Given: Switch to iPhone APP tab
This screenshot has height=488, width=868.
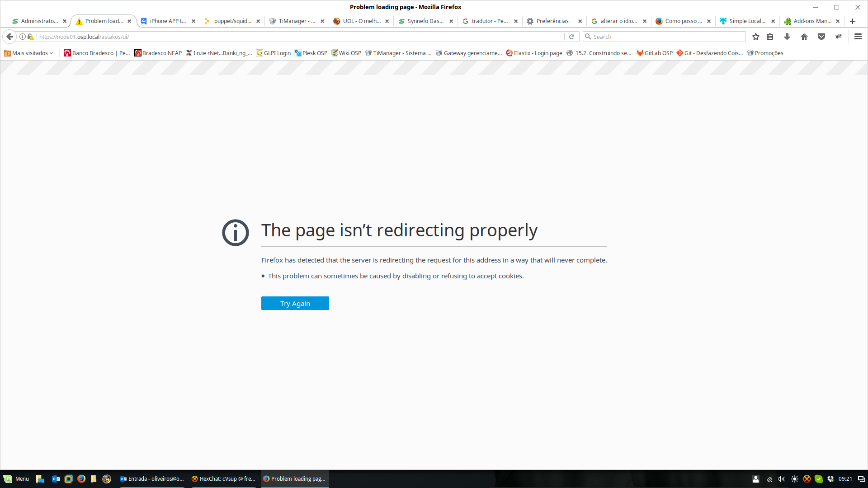Looking at the screenshot, I should (168, 21).
